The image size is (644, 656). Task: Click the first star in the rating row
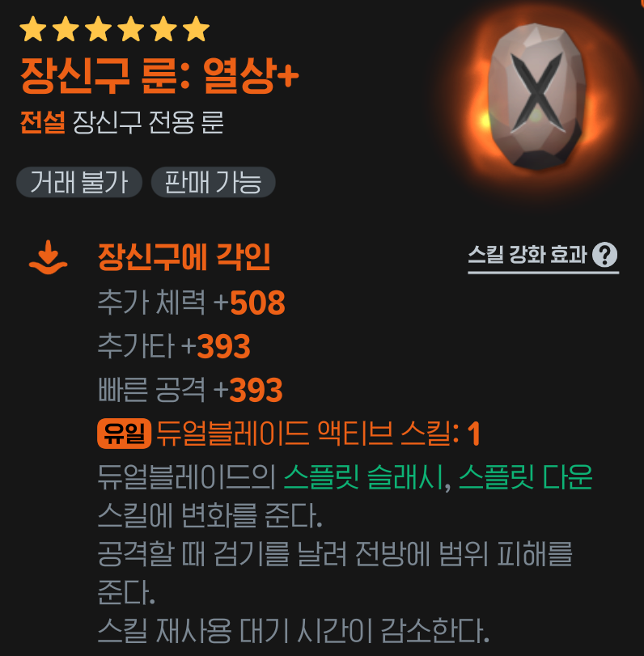32,29
